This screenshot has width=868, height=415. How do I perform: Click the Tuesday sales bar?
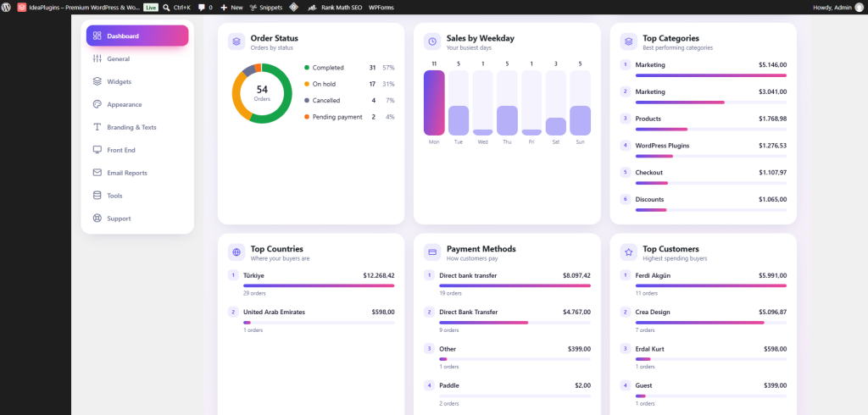coord(459,120)
